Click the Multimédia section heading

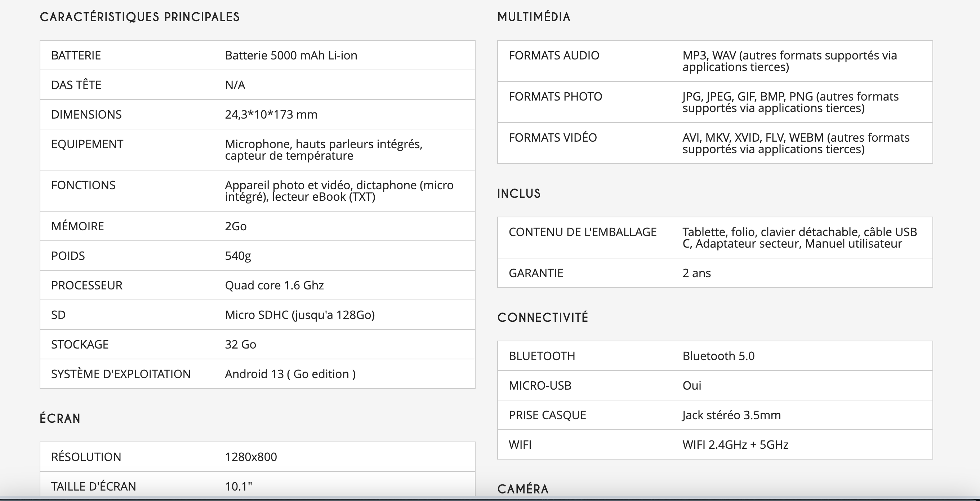click(534, 17)
